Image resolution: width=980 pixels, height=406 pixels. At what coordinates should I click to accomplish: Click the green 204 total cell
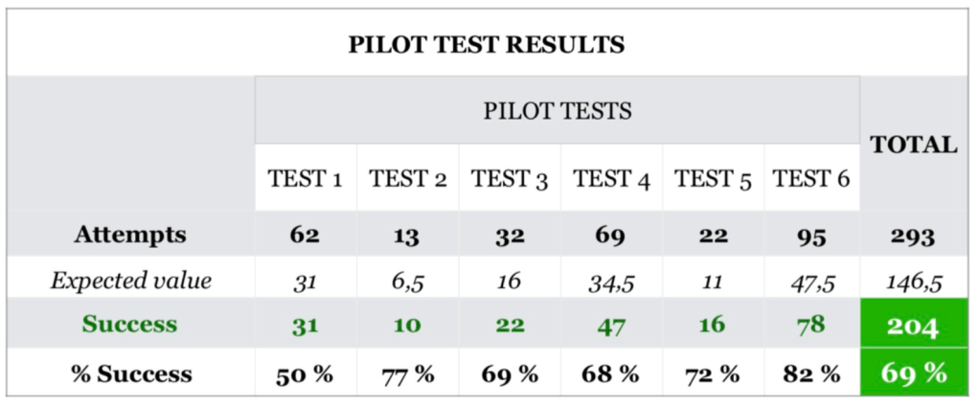912,327
